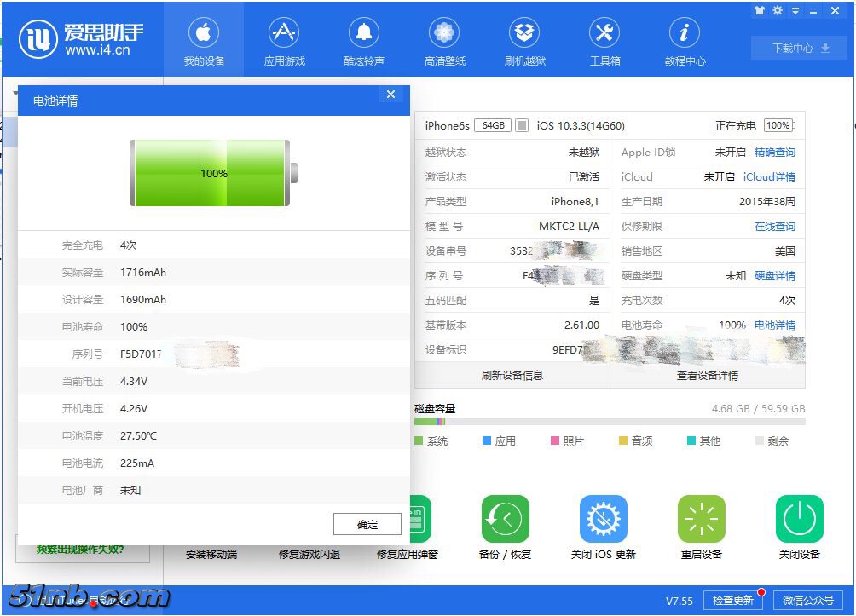856x616 pixels.
Task: Open the 我的设备 (My Device) tab
Action: pos(203,41)
